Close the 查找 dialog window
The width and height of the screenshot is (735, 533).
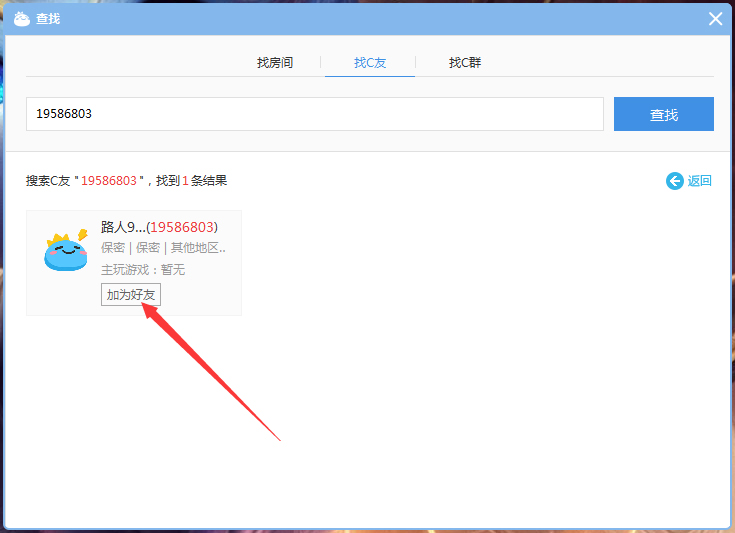(x=715, y=19)
